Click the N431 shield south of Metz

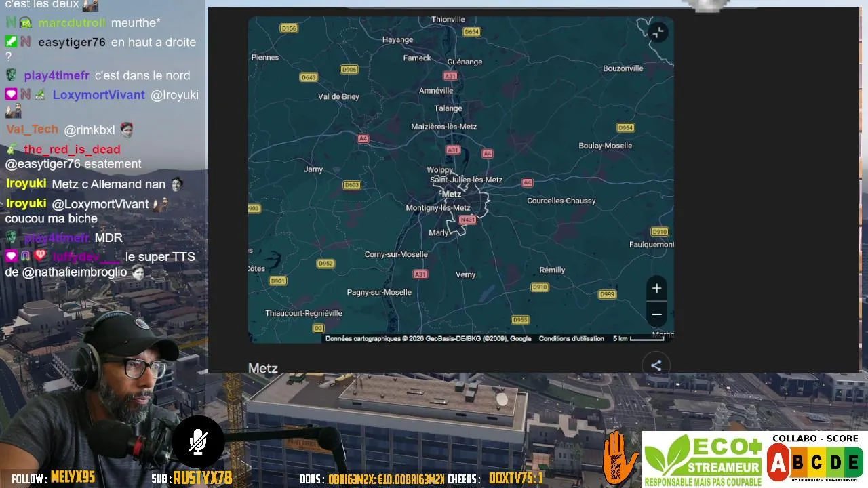(467, 220)
